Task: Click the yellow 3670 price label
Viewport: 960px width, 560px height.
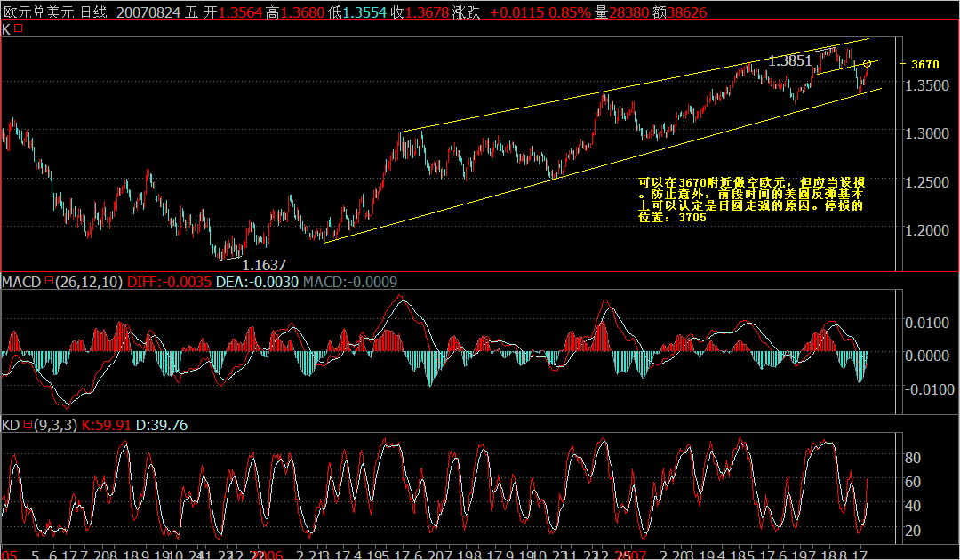Action: point(924,64)
